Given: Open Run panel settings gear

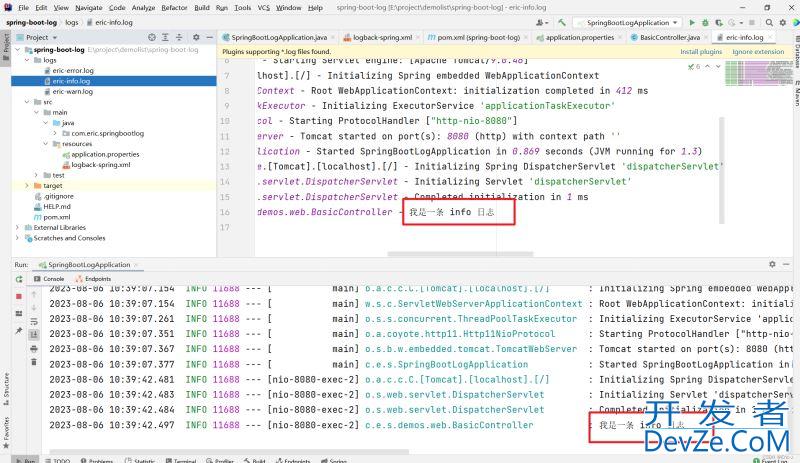Looking at the screenshot, I should click(772, 264).
